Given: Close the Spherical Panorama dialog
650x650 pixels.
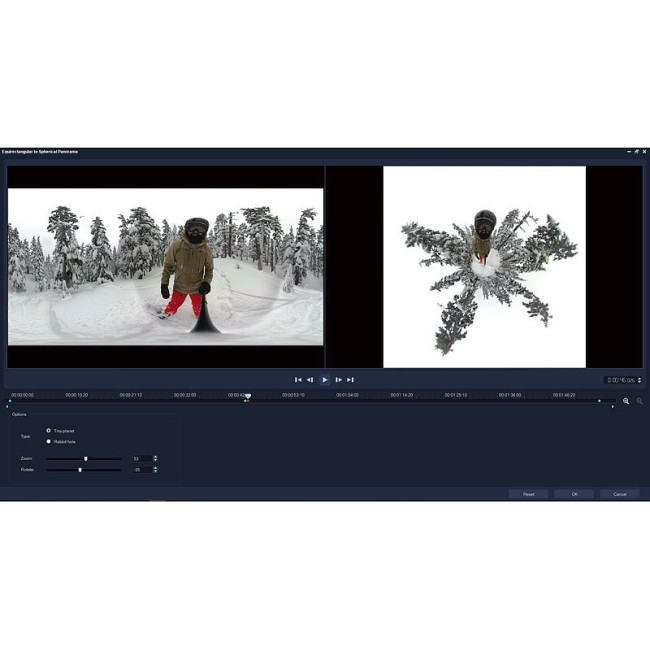Looking at the screenshot, I should (644, 152).
